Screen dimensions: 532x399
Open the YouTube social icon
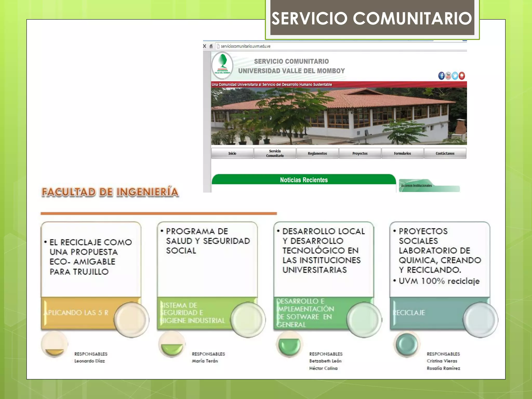[448, 76]
